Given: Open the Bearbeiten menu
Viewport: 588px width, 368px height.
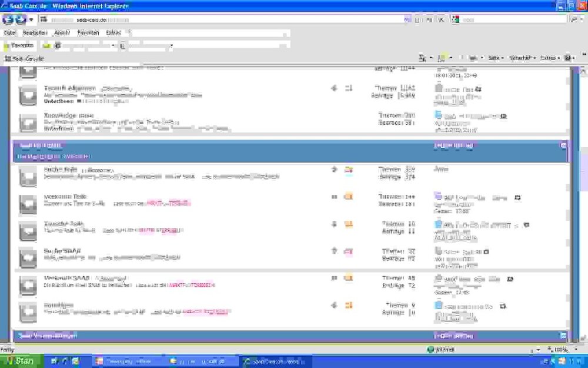Looking at the screenshot, I should coord(35,32).
